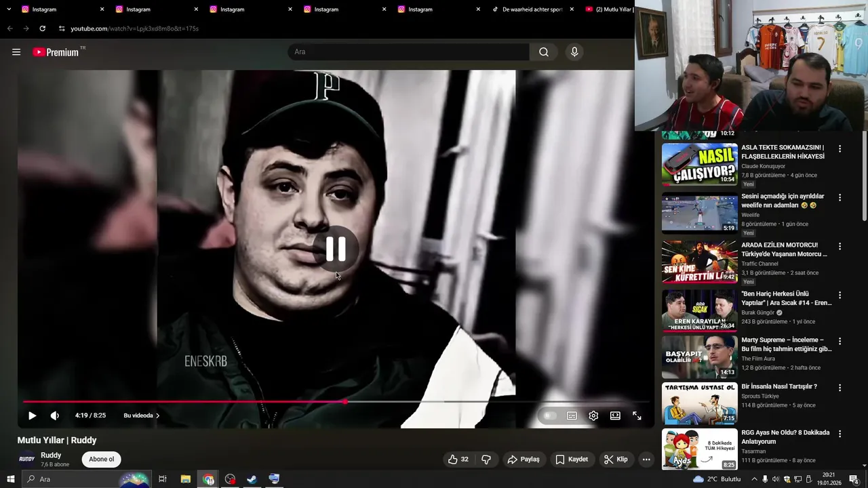Open the 'NASIL ÇALIŞIYOR?' video thumbnail
868x488 pixels.
point(699,165)
